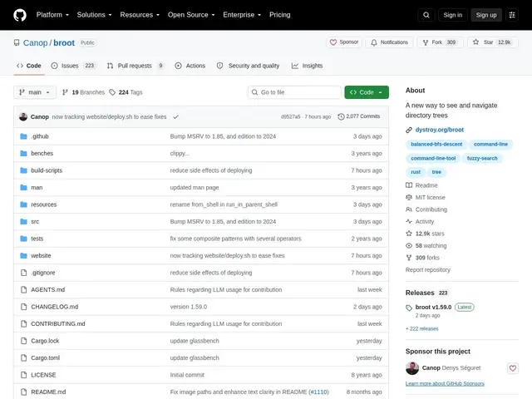The width and height of the screenshot is (532, 399).
Task: Open the appearance settings icon beside Sign up
Action: click(512, 15)
